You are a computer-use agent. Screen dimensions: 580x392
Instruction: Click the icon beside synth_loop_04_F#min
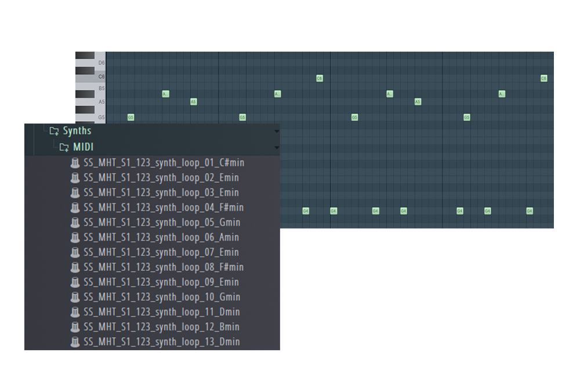point(75,208)
